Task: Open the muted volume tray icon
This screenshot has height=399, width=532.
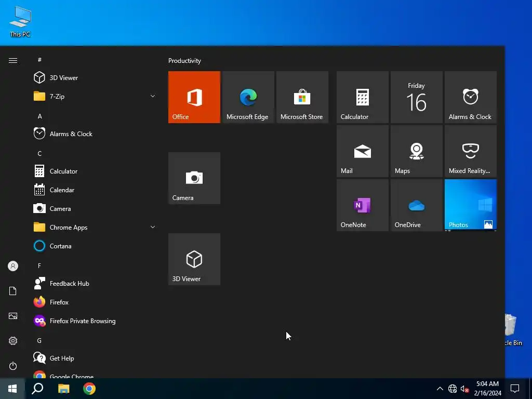Action: click(x=464, y=389)
